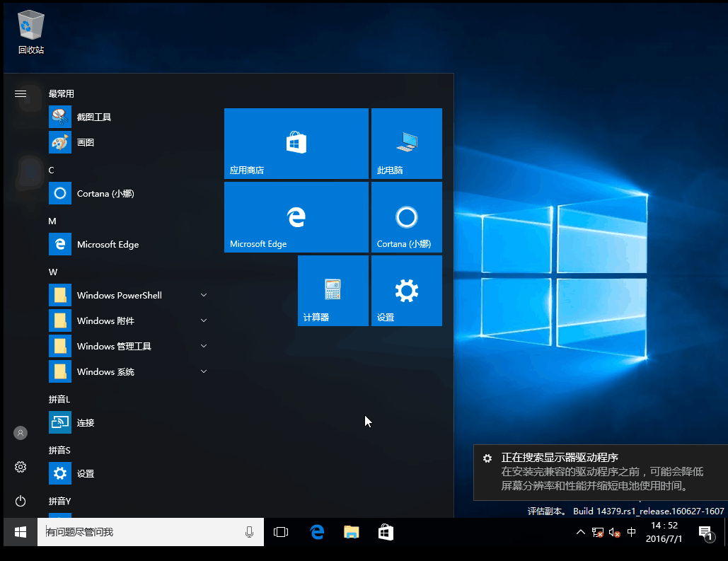Open the 计算器 calculator tile

point(333,290)
